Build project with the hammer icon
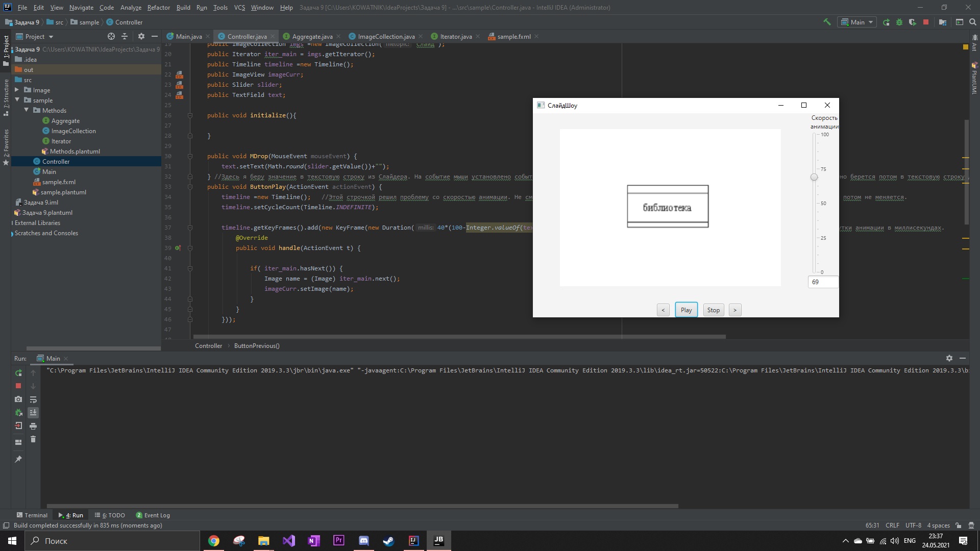 (x=827, y=22)
